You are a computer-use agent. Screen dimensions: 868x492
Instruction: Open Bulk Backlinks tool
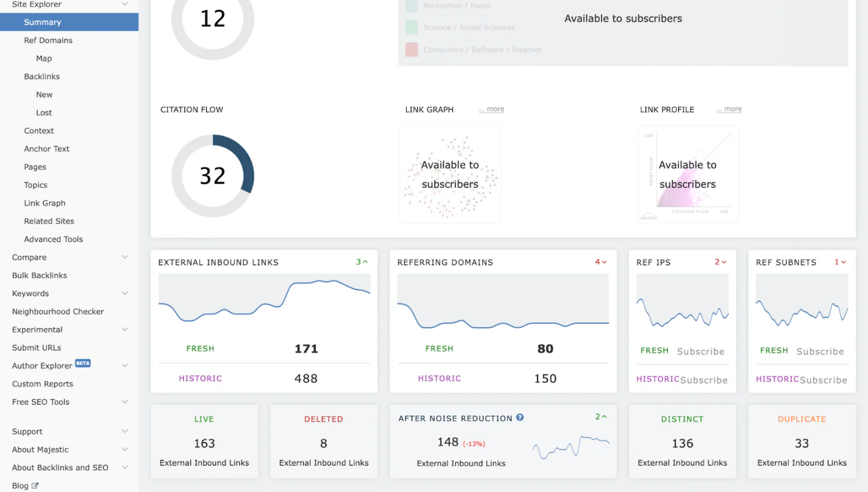tap(40, 275)
